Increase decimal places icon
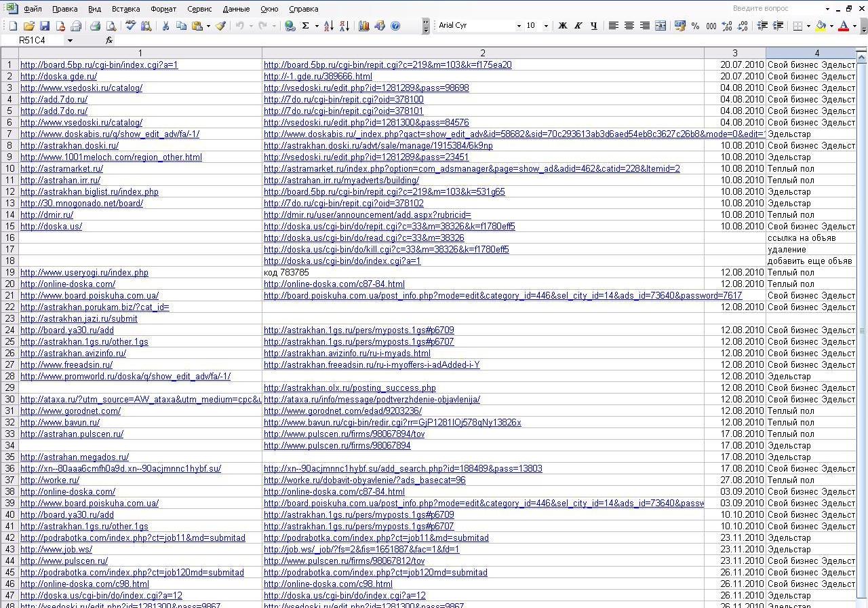Viewport: 868px width, 608px height. point(727,26)
